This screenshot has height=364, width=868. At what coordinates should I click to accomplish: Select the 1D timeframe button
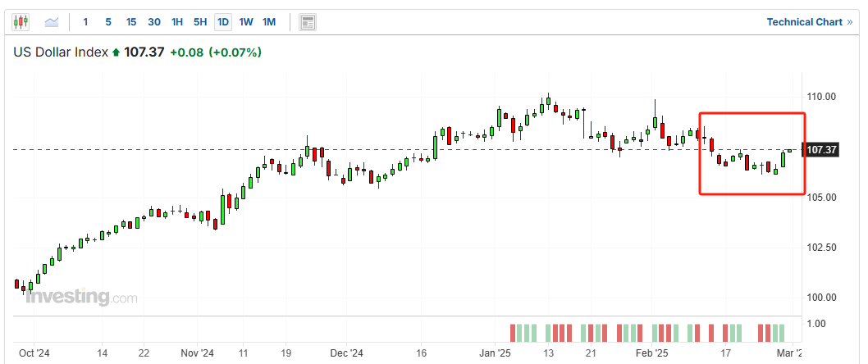(223, 21)
